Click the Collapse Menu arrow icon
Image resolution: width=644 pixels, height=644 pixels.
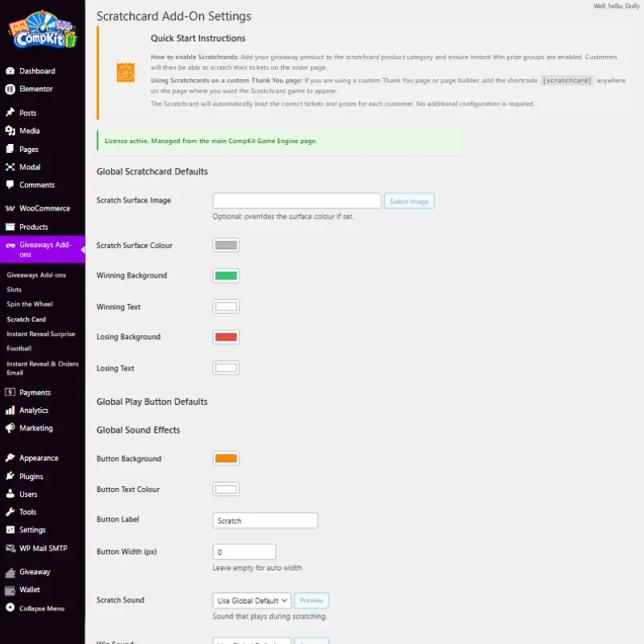[x=10, y=609]
